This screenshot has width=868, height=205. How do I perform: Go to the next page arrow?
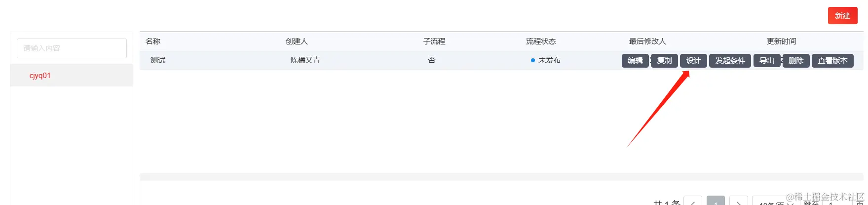pyautogui.click(x=738, y=202)
